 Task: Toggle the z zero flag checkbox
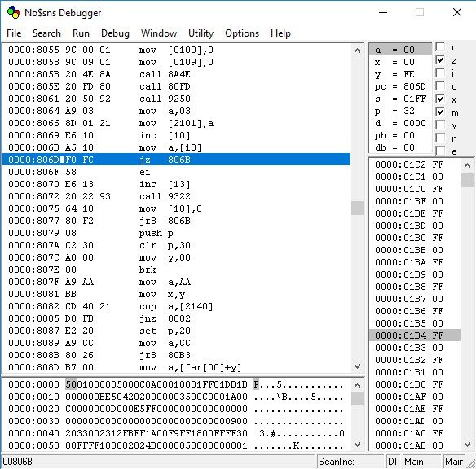440,59
